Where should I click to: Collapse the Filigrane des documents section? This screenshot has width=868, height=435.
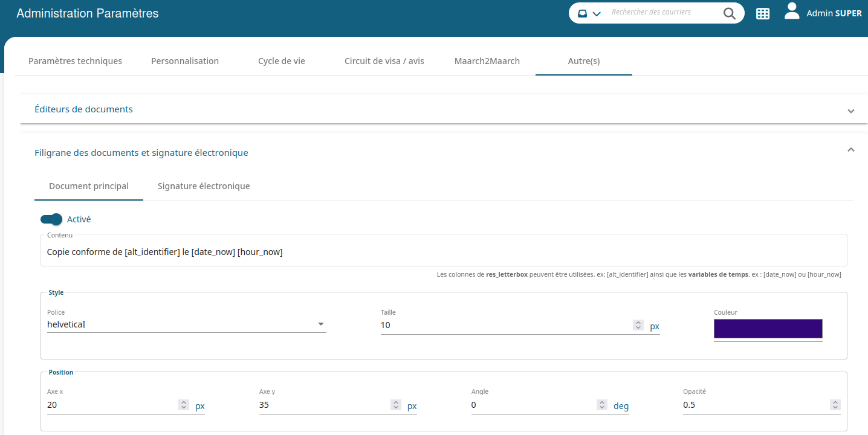(850, 150)
